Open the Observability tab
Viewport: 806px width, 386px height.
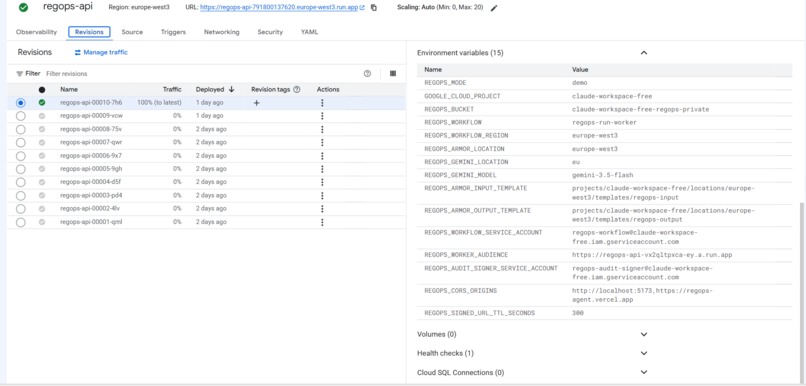pos(36,32)
